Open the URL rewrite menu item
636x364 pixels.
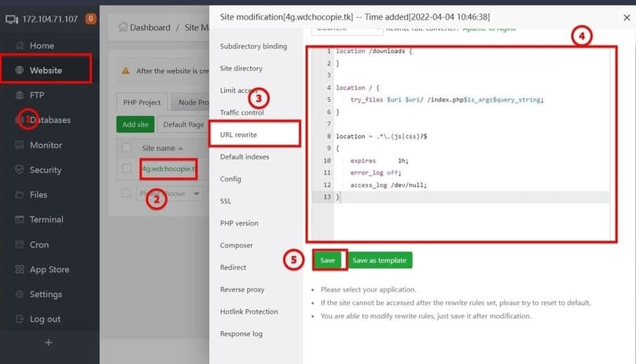(x=255, y=134)
